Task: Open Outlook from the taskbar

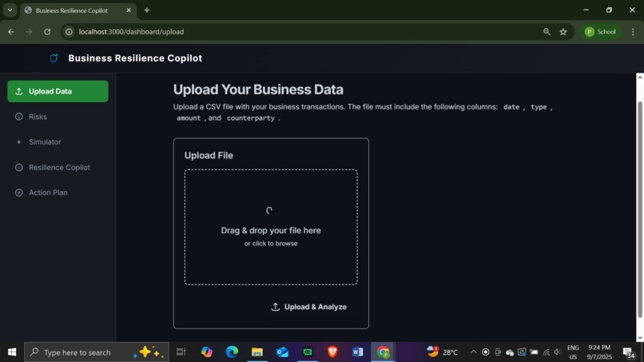Action: coord(282,352)
